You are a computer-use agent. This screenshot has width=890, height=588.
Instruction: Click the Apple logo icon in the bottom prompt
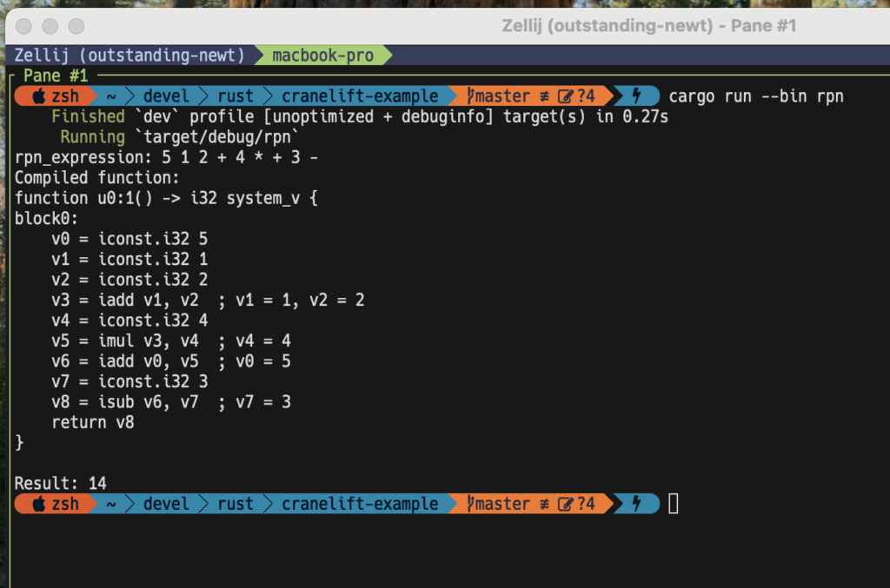pyautogui.click(x=38, y=504)
